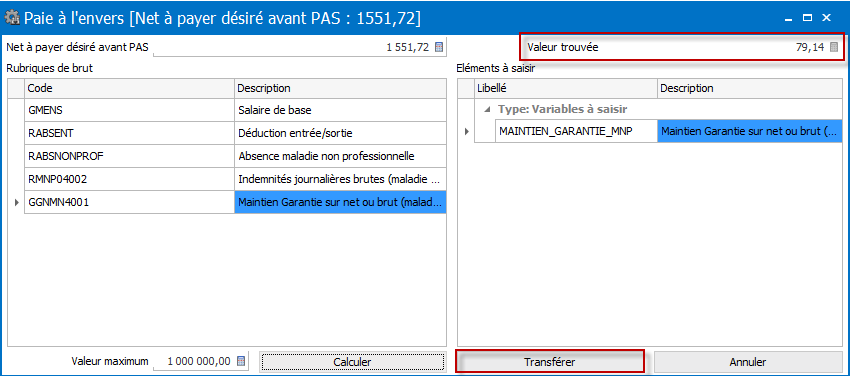The height and width of the screenshot is (376, 850).
Task: Click the Valeur maximum 1 000 000,00 field
Action: 201,361
